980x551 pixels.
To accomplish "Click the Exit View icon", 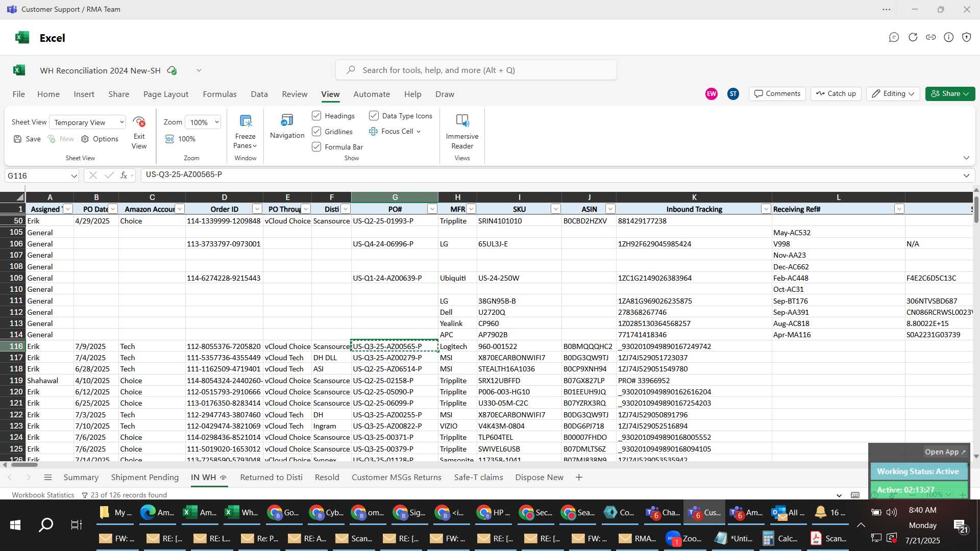I will coord(139,122).
